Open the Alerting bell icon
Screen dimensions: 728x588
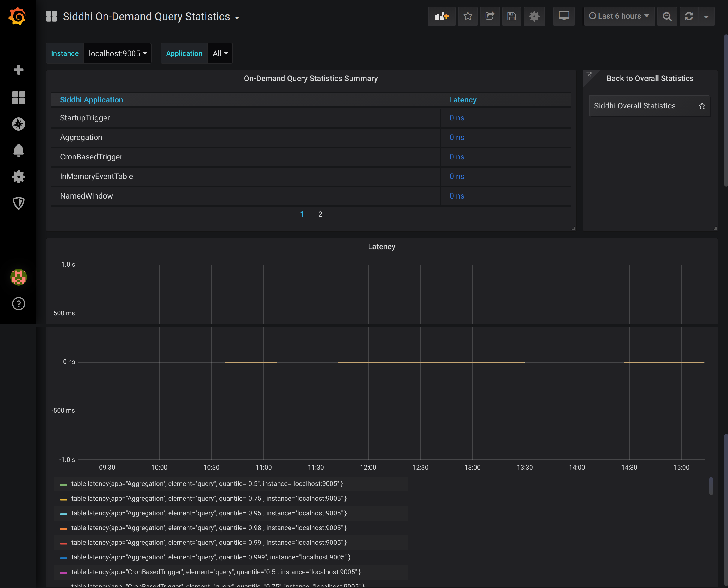18,150
